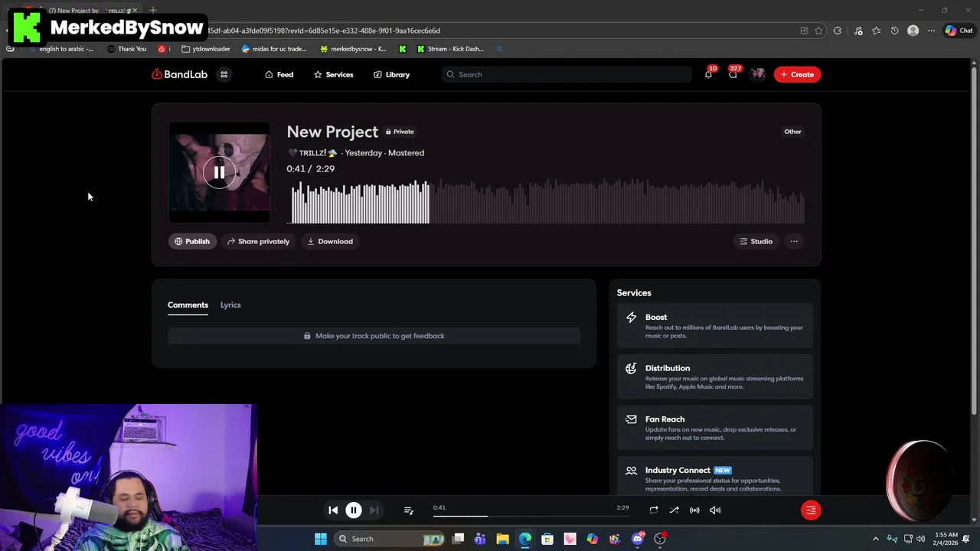Click the Other genre tag
This screenshot has width=980, height=551.
(792, 132)
